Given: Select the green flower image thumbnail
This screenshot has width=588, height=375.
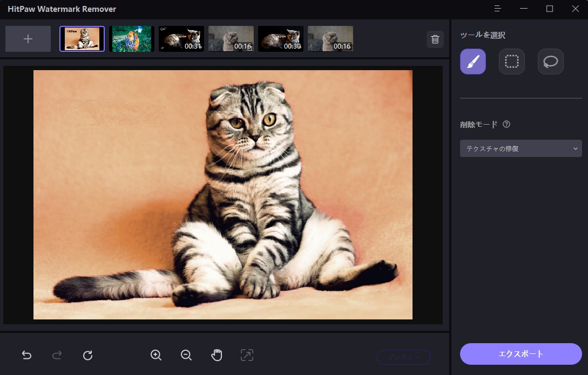Looking at the screenshot, I should coord(132,39).
